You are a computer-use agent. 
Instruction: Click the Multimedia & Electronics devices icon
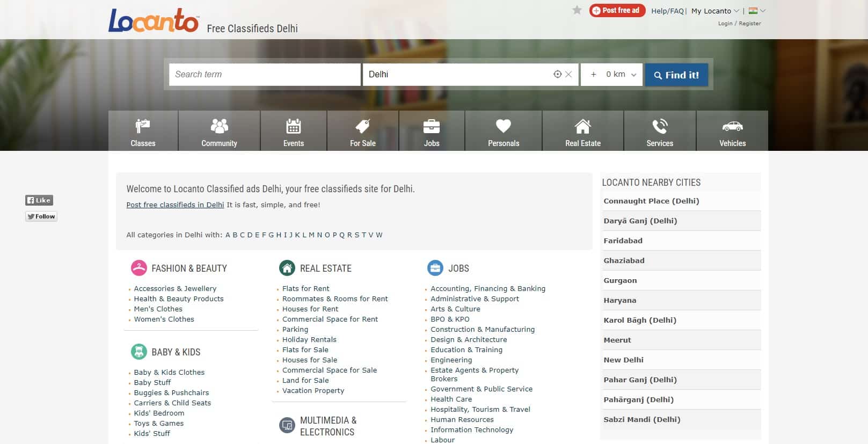coord(287,426)
